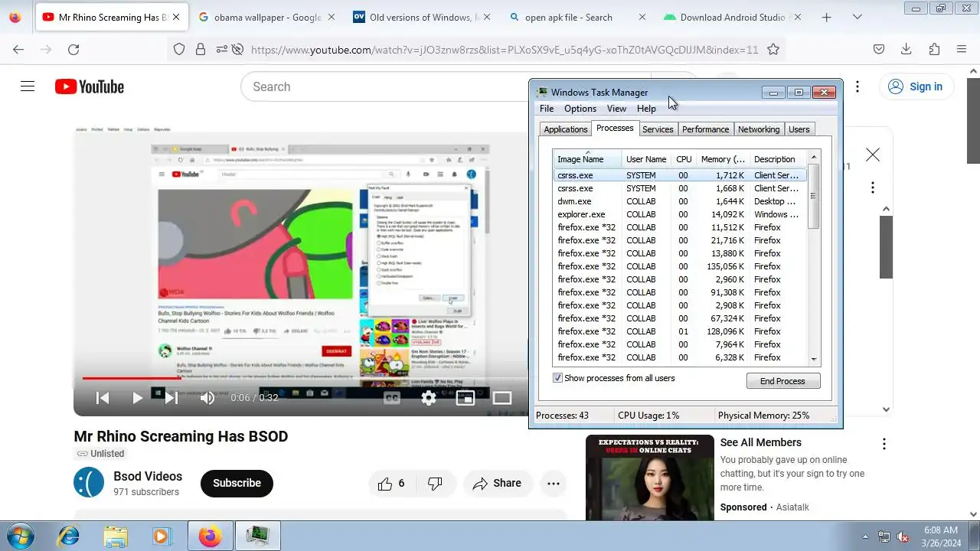Bookmark this page with the star icon
This screenshot has width=980, height=551.
pos(773,49)
